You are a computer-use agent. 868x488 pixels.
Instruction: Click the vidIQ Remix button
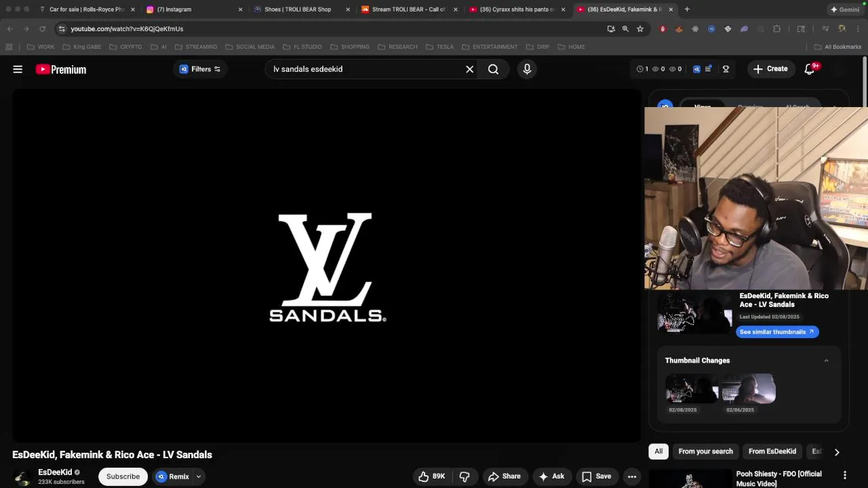173,476
